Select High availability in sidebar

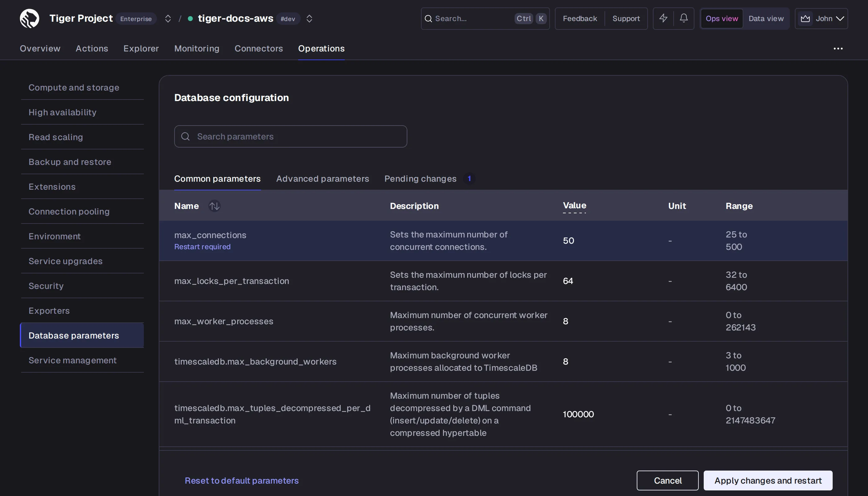coord(82,113)
